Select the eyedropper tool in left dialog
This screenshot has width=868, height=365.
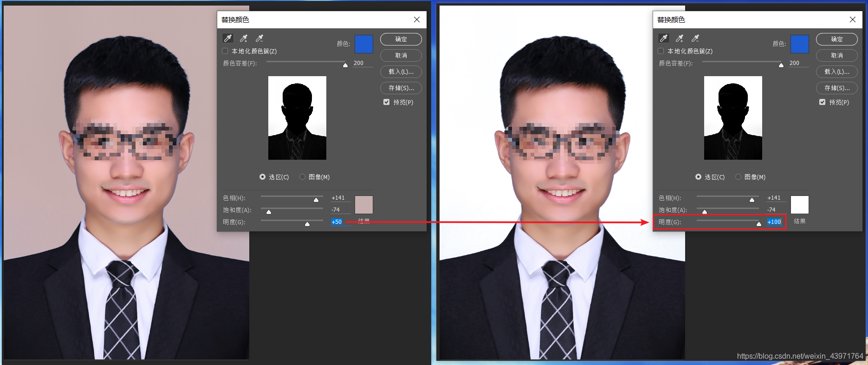pos(228,38)
